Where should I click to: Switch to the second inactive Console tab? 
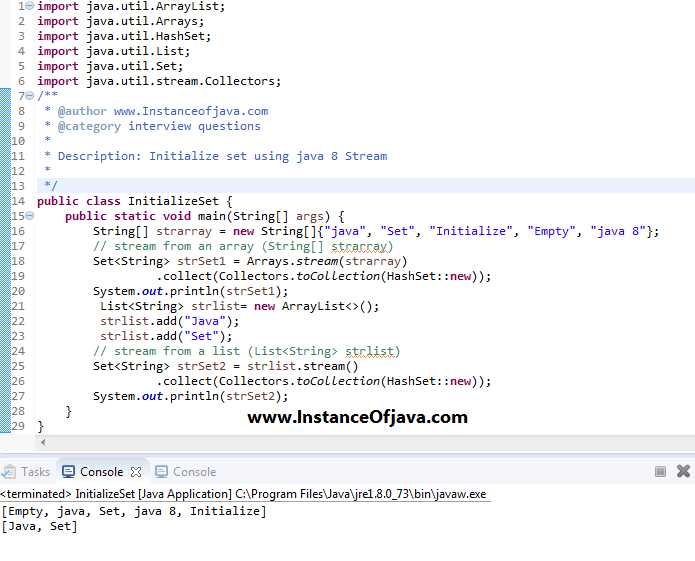tap(186, 471)
